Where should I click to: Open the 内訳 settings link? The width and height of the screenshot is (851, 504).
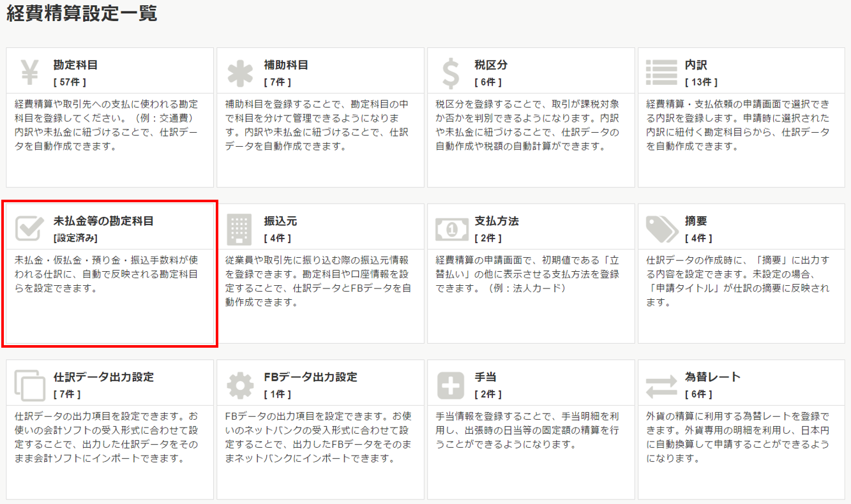click(x=696, y=65)
